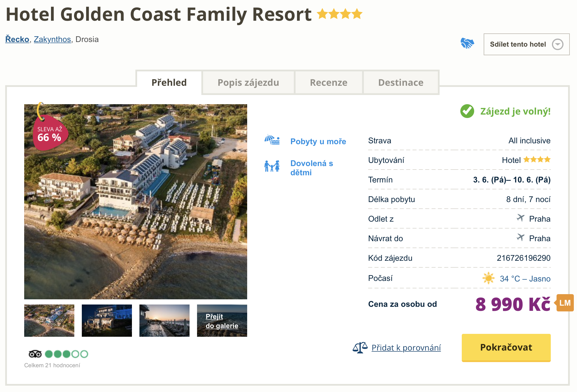577x392 pixels.
Task: Click the family with children icon
Action: pos(272,166)
